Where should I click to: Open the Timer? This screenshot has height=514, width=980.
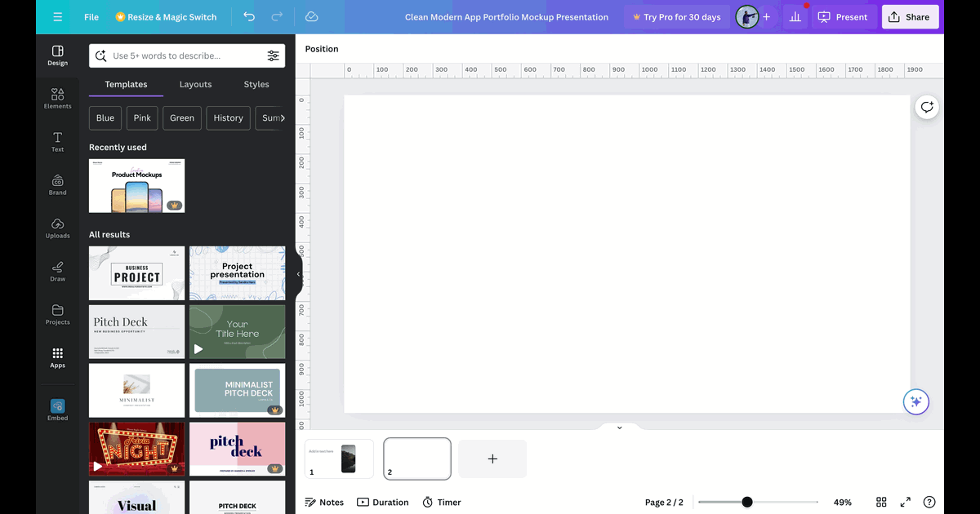coord(442,503)
